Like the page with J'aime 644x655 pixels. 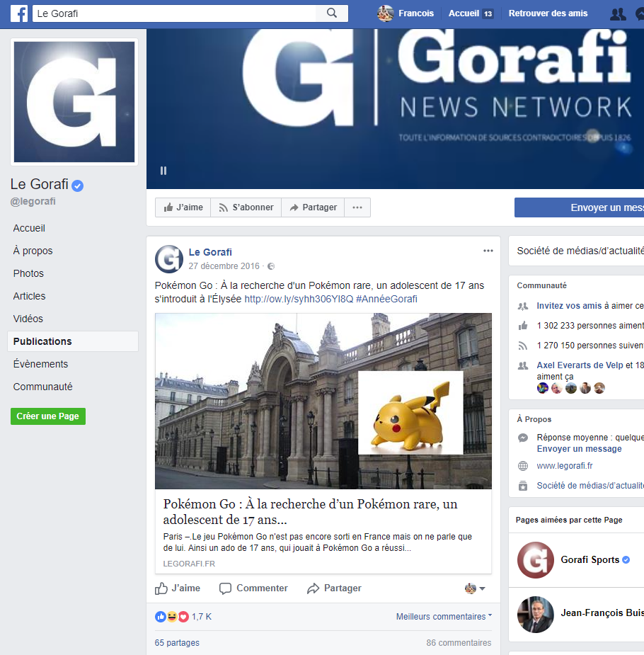(182, 207)
